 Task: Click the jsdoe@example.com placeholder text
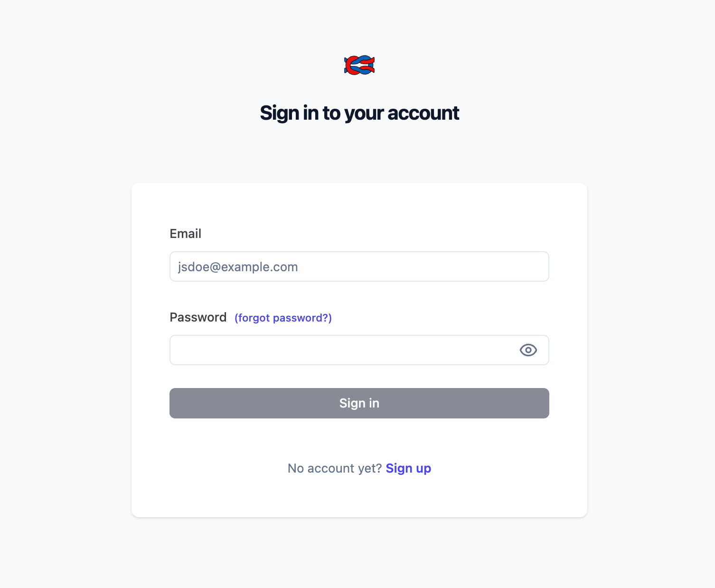238,267
